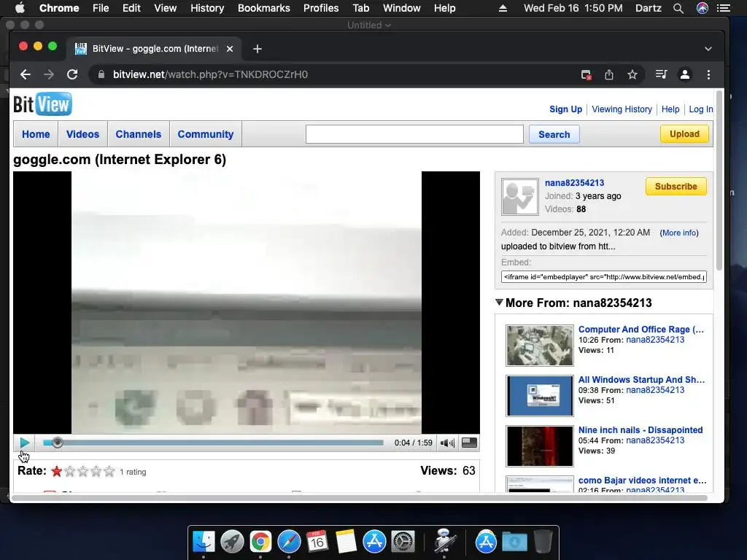Rate video one star

pos(57,472)
